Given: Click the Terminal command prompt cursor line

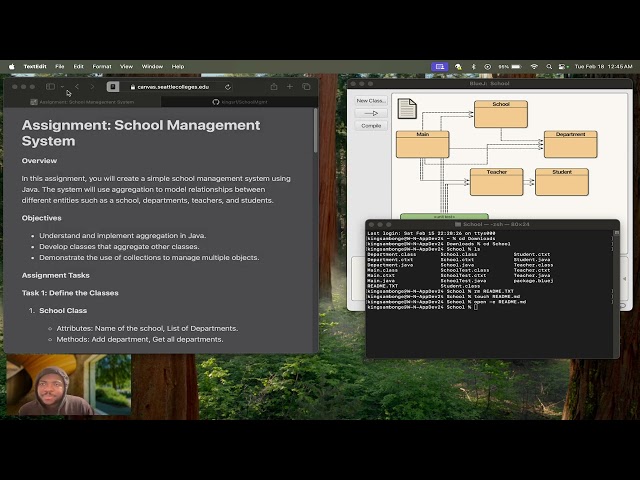Looking at the screenshot, I should pos(422,307).
